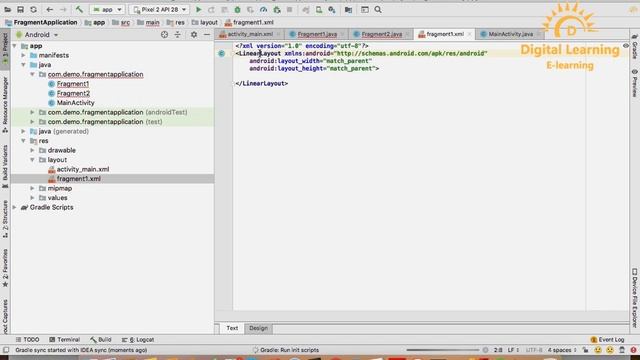Switch to Fragment1.java editor tab

pyautogui.click(x=317, y=34)
